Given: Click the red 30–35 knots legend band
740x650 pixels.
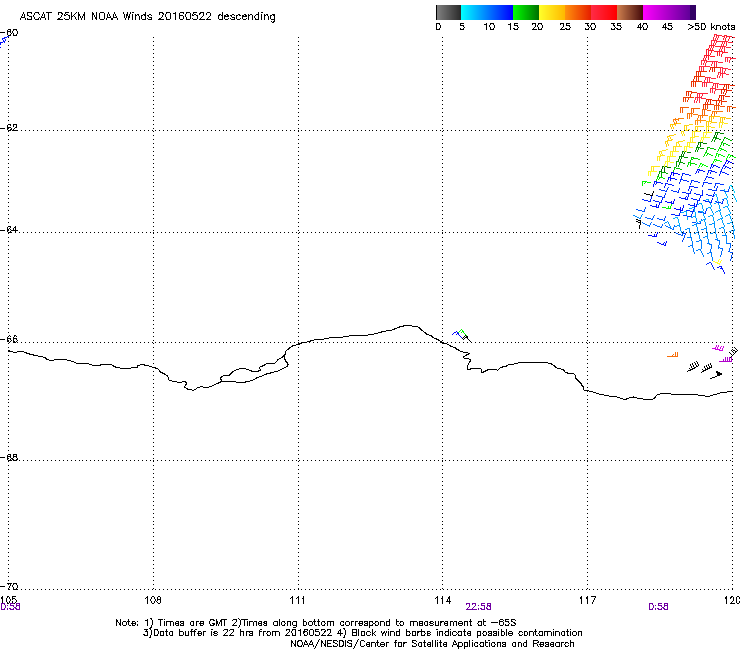Looking at the screenshot, I should (x=604, y=12).
